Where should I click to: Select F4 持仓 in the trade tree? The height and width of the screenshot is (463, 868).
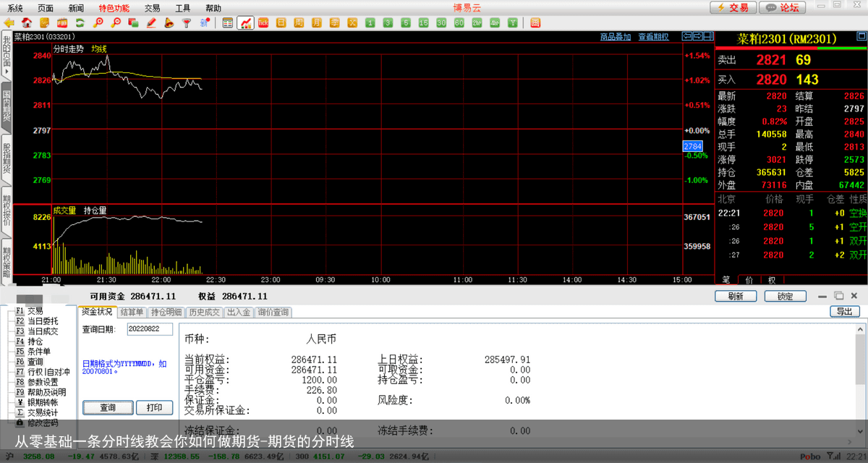point(35,341)
